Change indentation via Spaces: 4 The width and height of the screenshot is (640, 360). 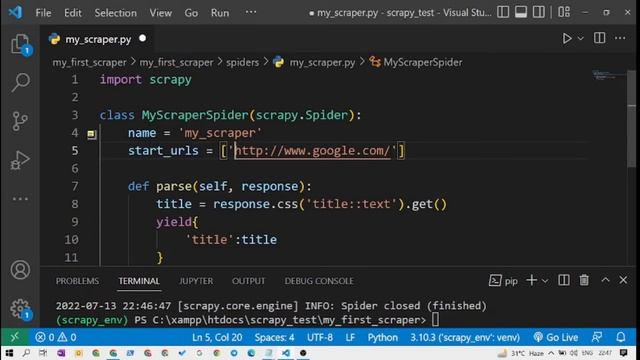[274, 338]
